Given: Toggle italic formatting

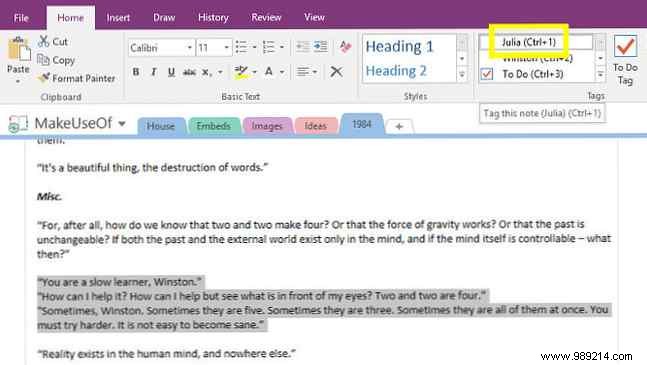Looking at the screenshot, I should (x=153, y=72).
